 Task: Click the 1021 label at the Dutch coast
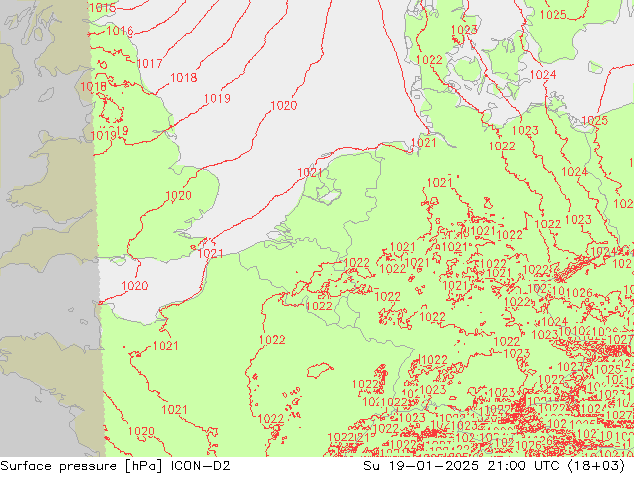310,173
